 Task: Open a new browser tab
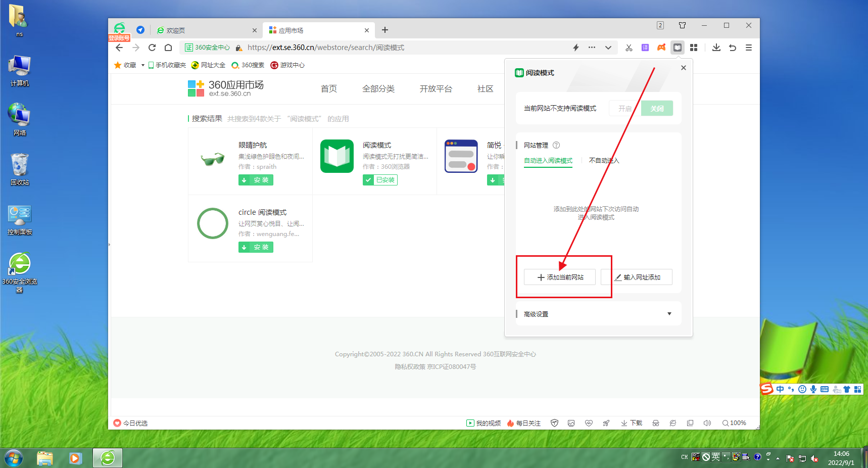385,30
